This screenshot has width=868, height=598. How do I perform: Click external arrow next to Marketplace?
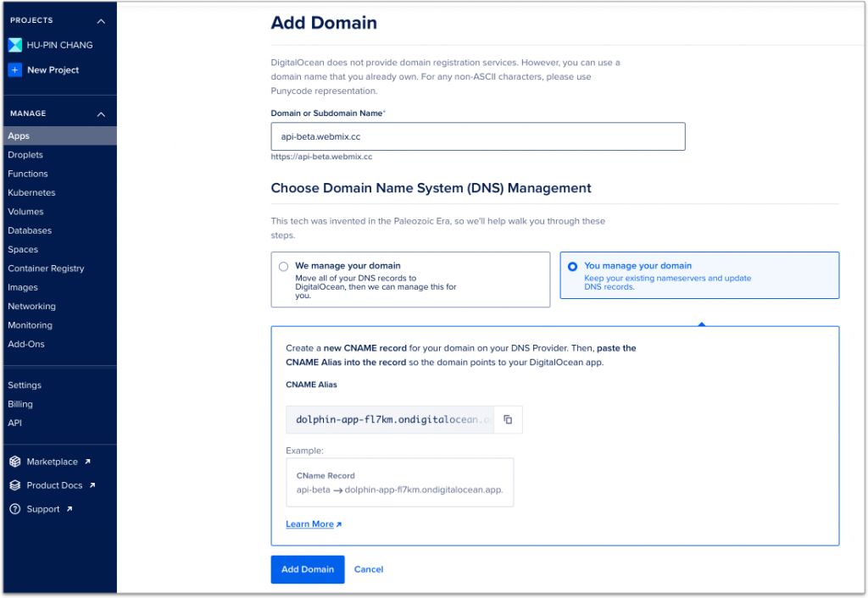[x=87, y=462]
